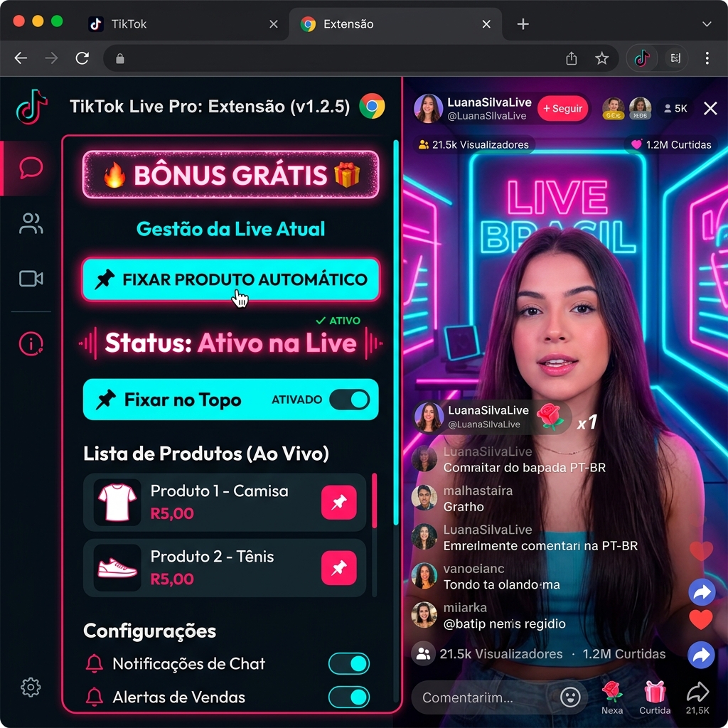Screen dimensions: 728x728
Task: Close the live stream panel
Action: pyautogui.click(x=710, y=108)
